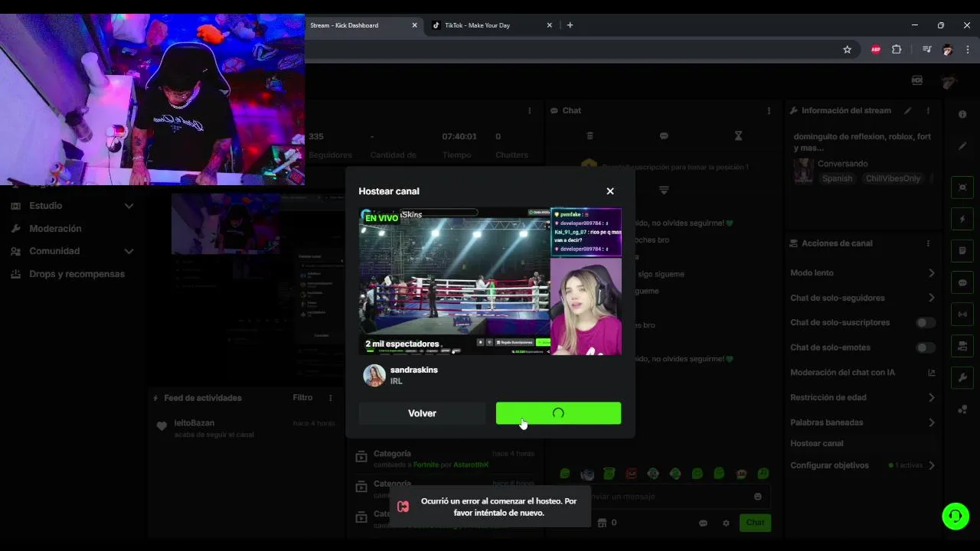Click the hourglass icon in chat toolbar

click(x=738, y=136)
